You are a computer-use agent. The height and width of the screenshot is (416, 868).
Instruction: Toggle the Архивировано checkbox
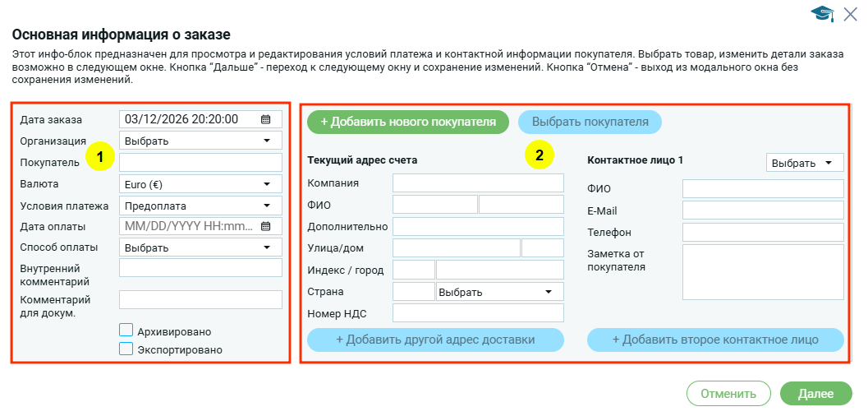coord(126,330)
